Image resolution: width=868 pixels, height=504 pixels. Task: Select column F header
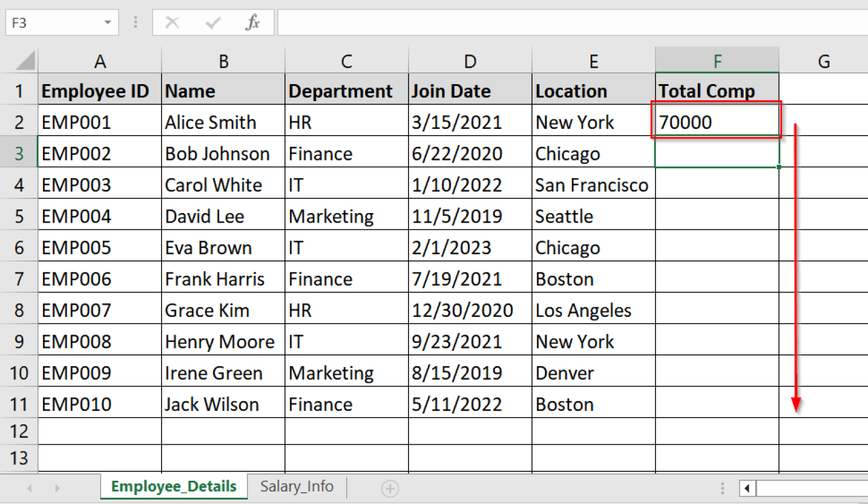pos(717,60)
